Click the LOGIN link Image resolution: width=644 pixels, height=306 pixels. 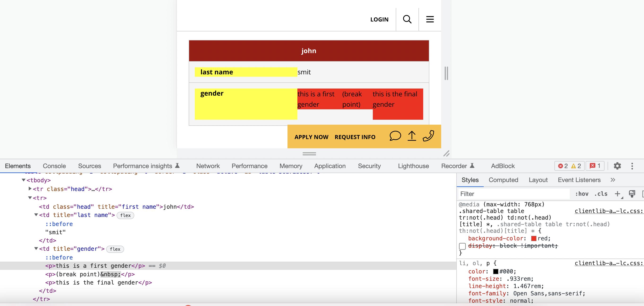pos(379,19)
